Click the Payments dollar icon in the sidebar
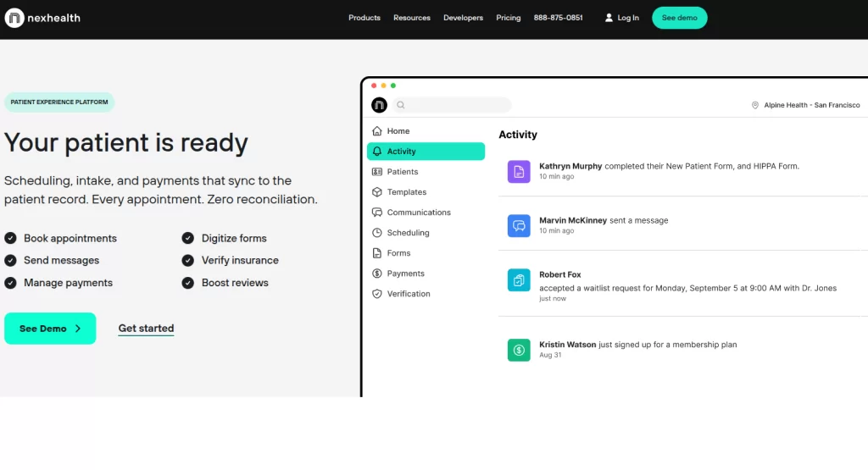868x470 pixels. [377, 274]
